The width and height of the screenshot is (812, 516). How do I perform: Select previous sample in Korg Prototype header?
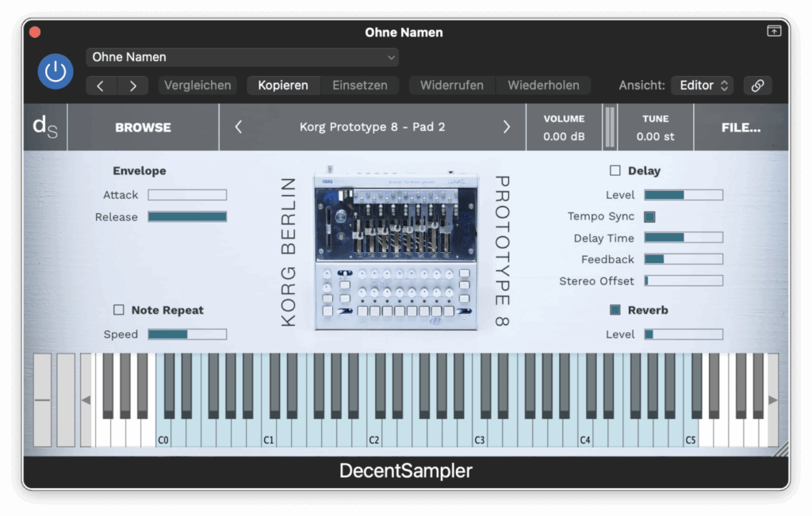click(239, 127)
